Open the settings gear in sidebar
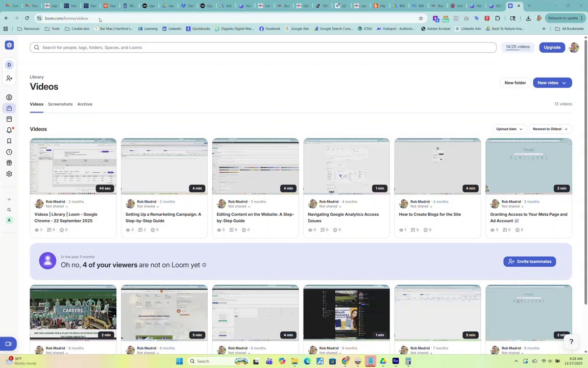 pyautogui.click(x=9, y=174)
